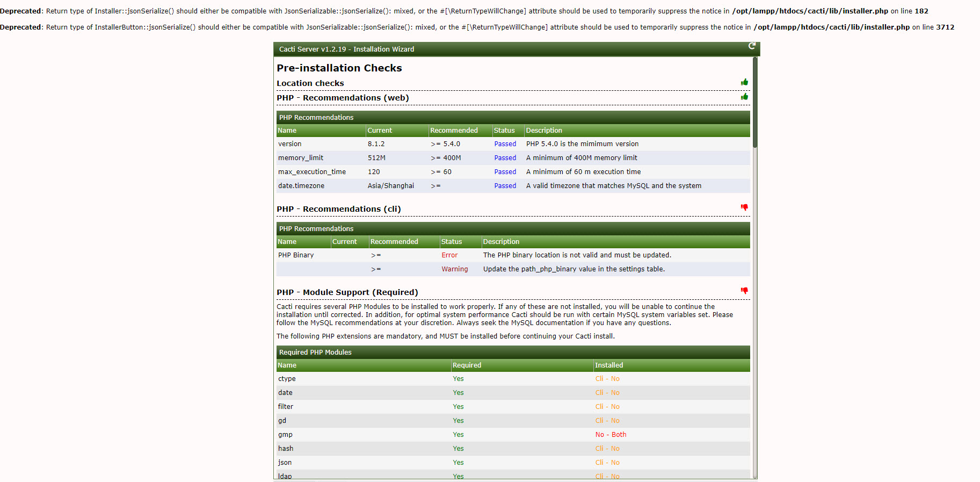The image size is (980, 482).
Task: Click the 'gmp' module row name
Action: 285,435
